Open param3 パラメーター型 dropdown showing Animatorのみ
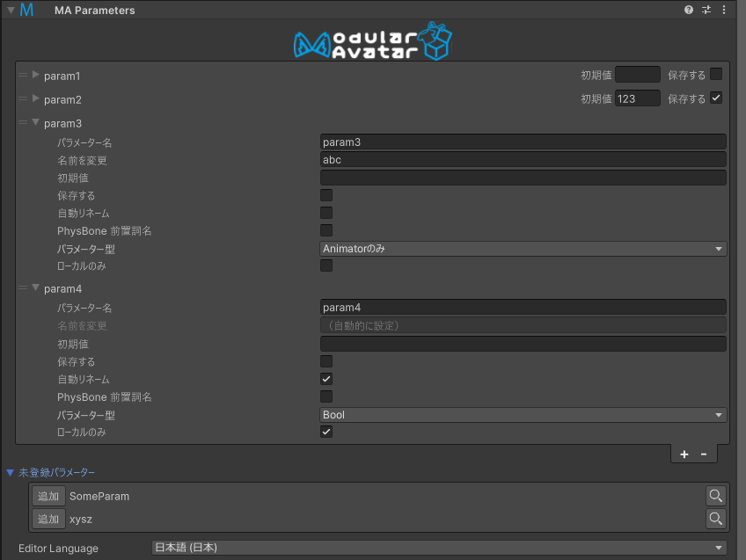The width and height of the screenshot is (746, 560). click(523, 249)
